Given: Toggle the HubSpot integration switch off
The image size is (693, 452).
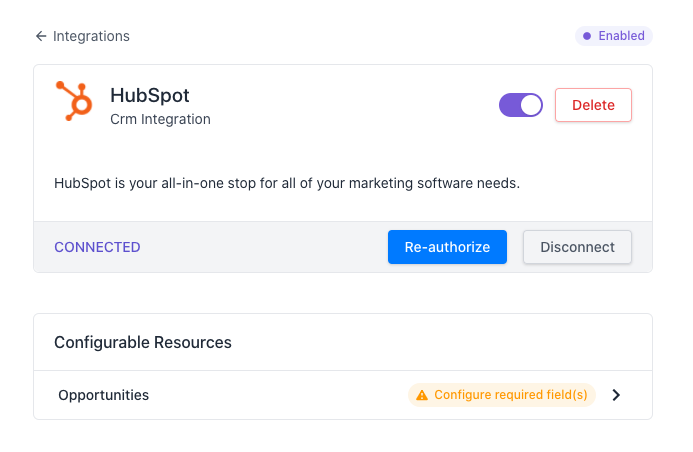Looking at the screenshot, I should [x=521, y=105].
